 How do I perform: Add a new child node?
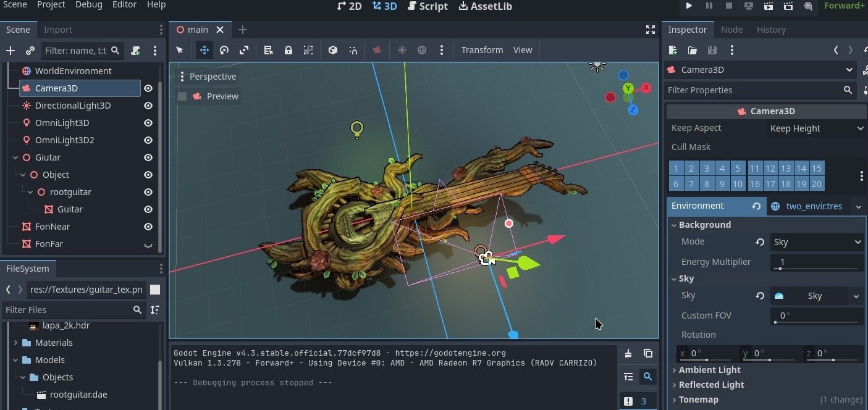[x=10, y=51]
